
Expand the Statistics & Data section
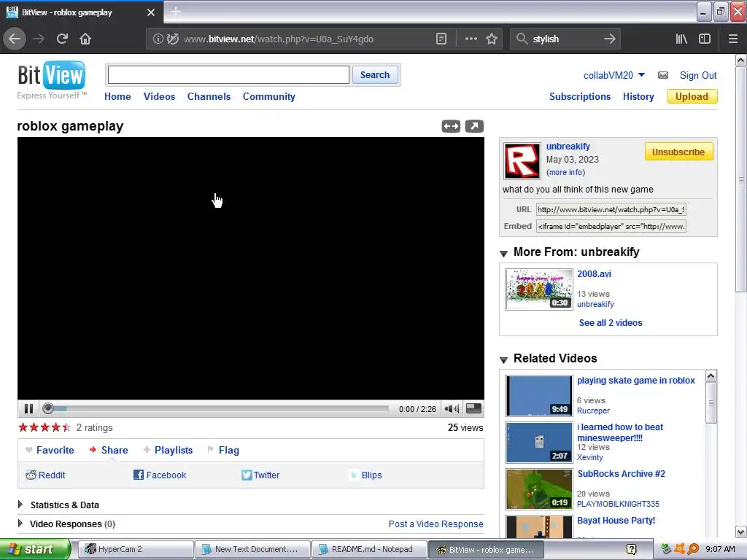pos(20,505)
